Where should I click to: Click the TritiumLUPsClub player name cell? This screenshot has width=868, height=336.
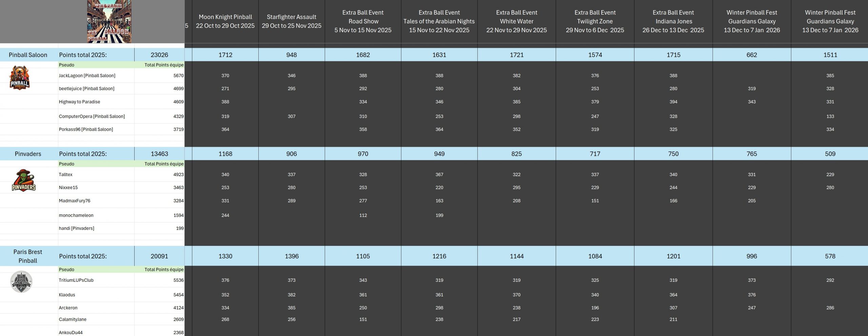pos(76,280)
